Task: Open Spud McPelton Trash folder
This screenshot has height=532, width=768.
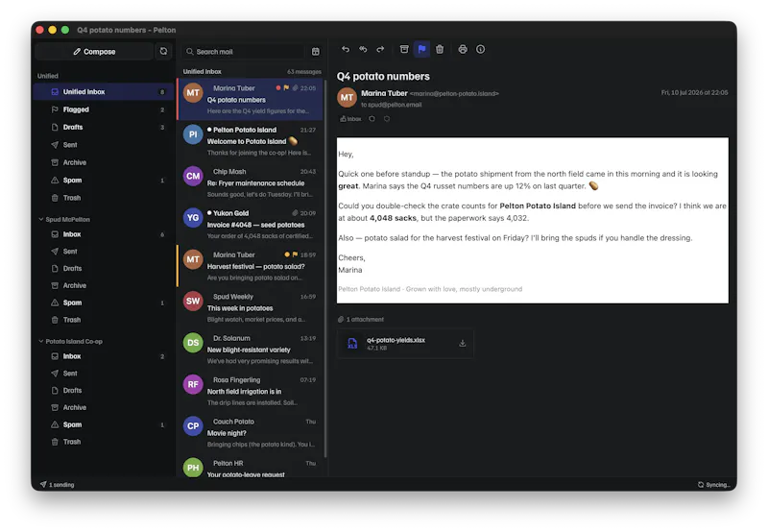Action: point(103,320)
